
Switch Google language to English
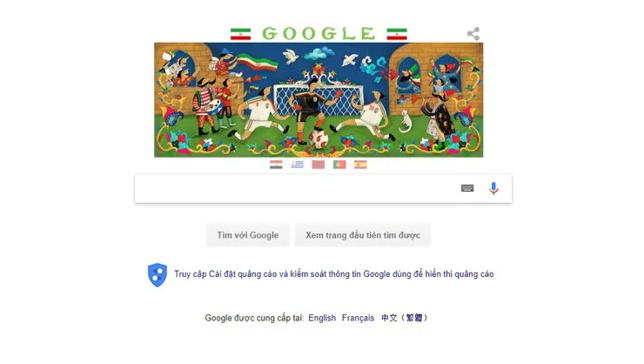[x=322, y=318]
